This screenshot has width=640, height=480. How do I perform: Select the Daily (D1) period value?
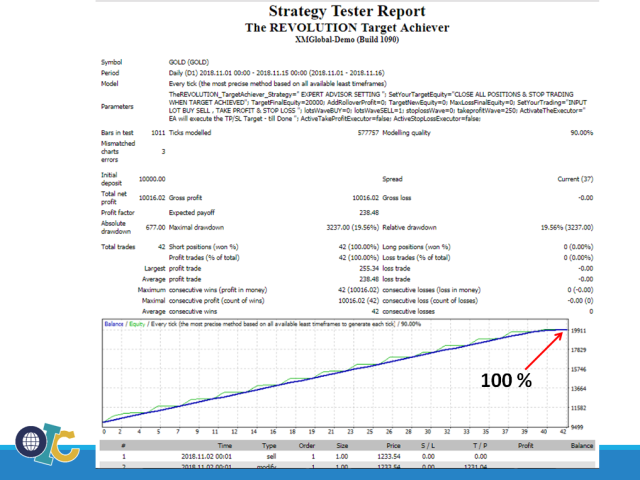click(x=276, y=73)
